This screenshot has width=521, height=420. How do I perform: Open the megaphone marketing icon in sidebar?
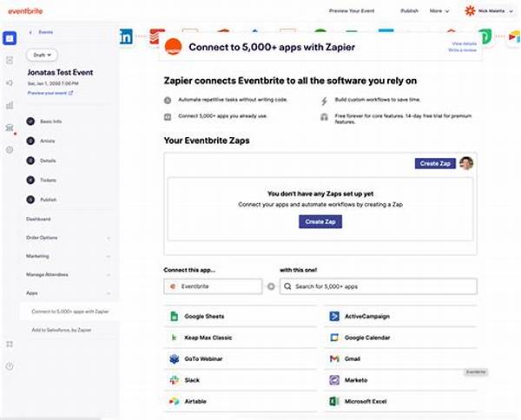(10, 82)
